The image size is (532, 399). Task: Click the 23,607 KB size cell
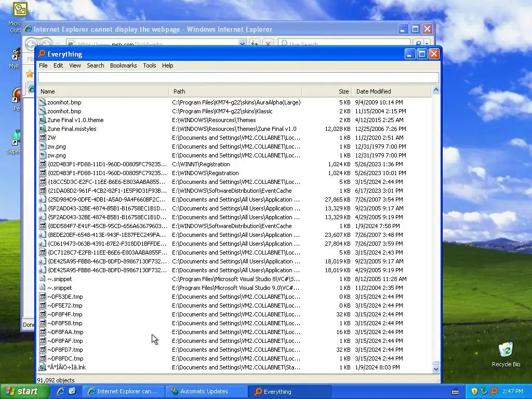coord(338,235)
